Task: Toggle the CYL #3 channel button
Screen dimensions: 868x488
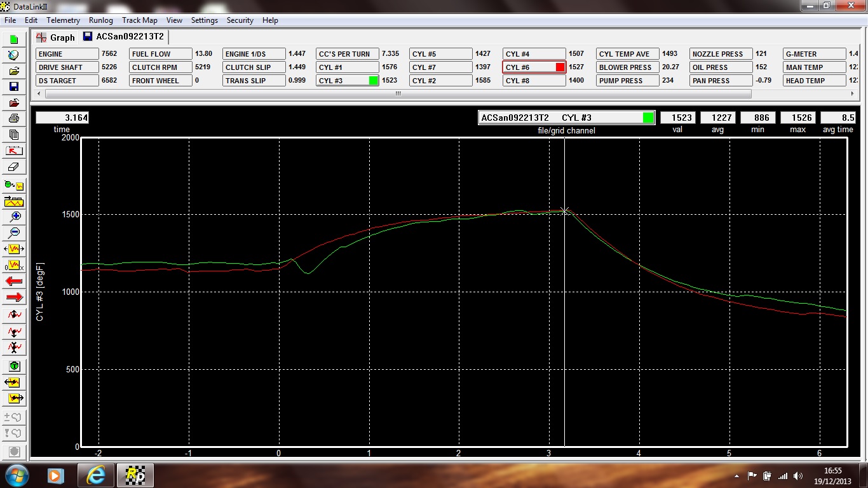Action: [347, 81]
